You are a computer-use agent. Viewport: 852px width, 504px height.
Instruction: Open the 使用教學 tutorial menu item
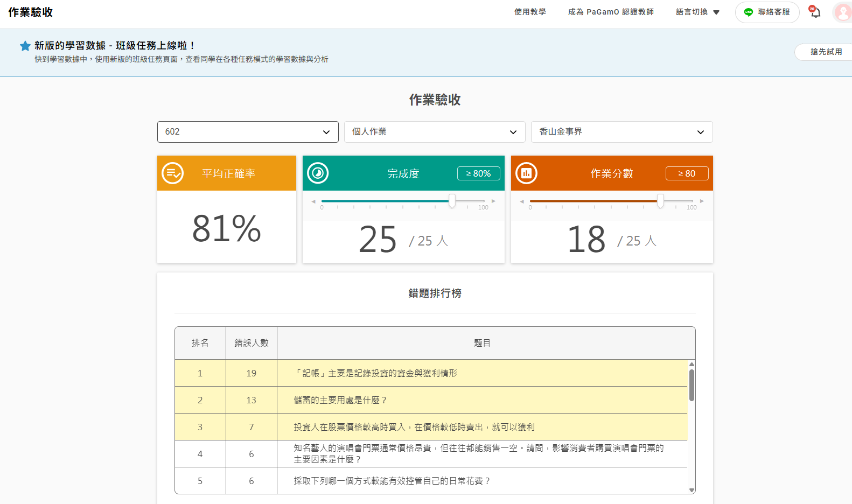530,12
